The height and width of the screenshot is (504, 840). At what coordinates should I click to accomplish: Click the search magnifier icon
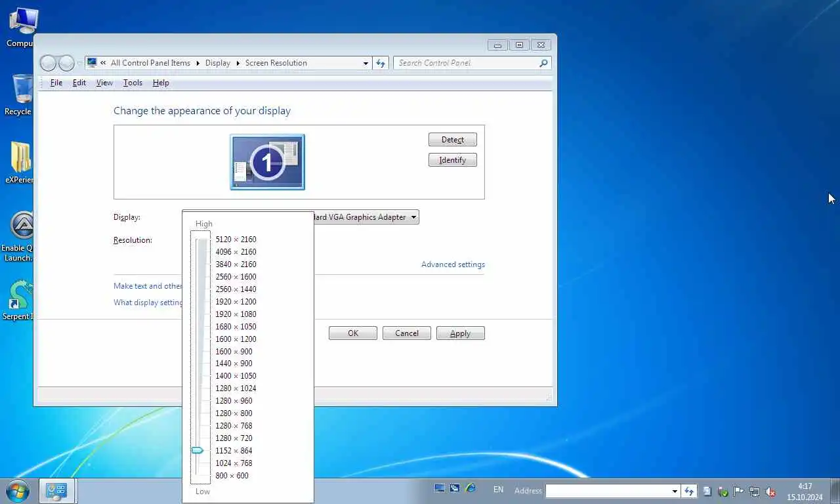pos(543,63)
